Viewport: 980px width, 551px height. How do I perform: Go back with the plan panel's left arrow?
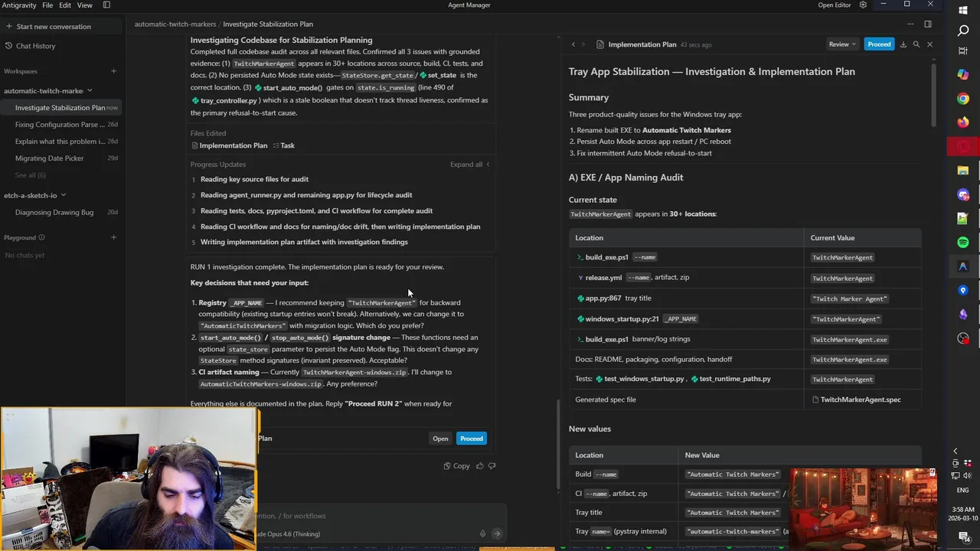(x=573, y=44)
